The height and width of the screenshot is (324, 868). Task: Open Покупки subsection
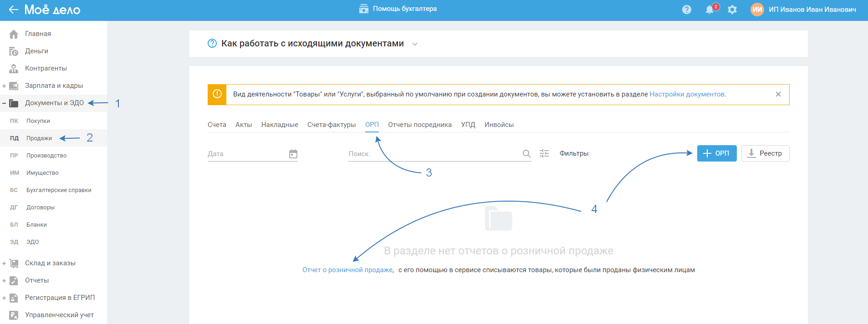pos(38,121)
